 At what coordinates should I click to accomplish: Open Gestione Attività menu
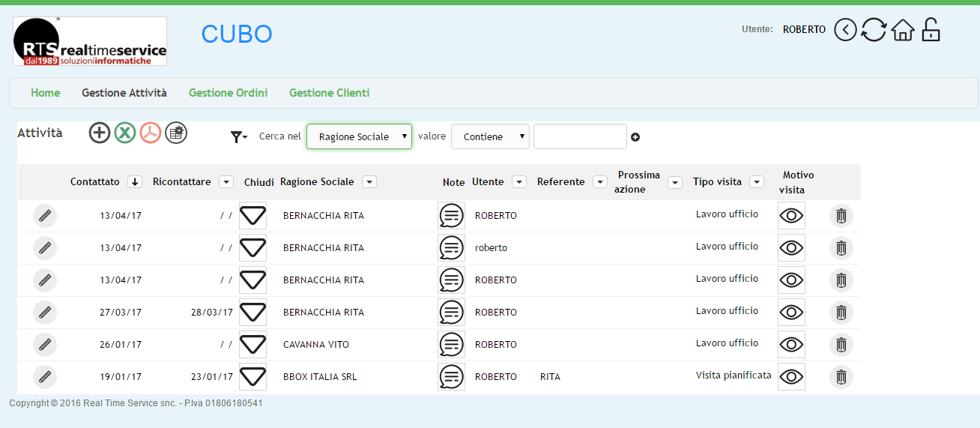[124, 93]
